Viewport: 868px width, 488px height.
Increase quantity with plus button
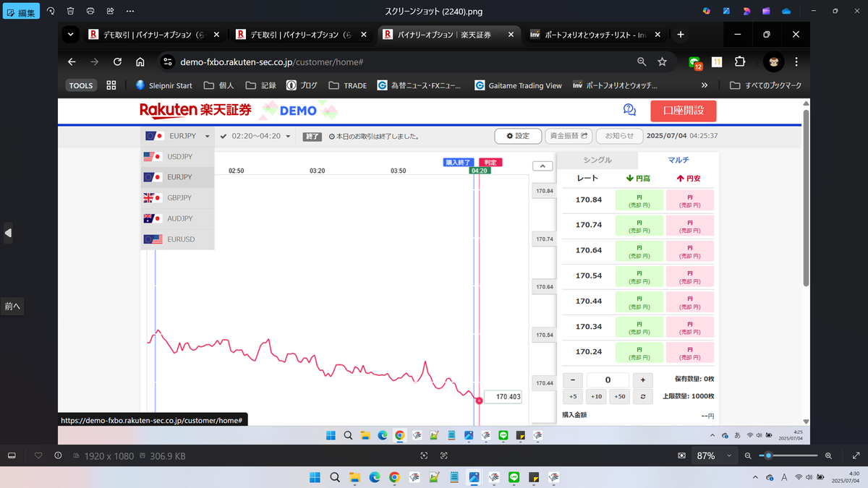[x=642, y=380]
